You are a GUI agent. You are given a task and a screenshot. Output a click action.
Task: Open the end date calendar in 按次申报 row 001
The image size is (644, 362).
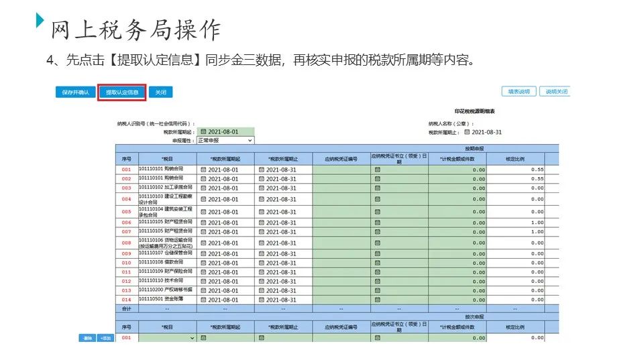(262, 338)
